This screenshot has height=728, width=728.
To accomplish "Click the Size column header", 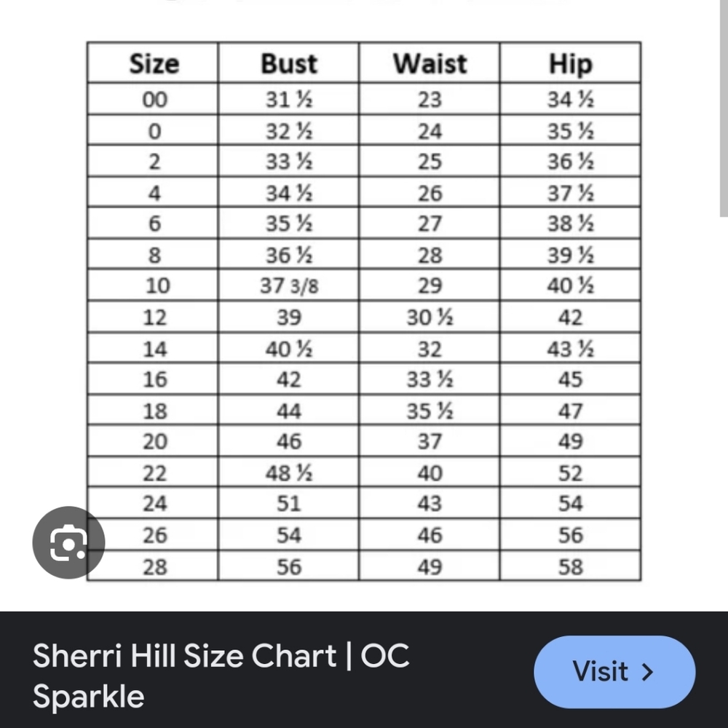I will 153,63.
